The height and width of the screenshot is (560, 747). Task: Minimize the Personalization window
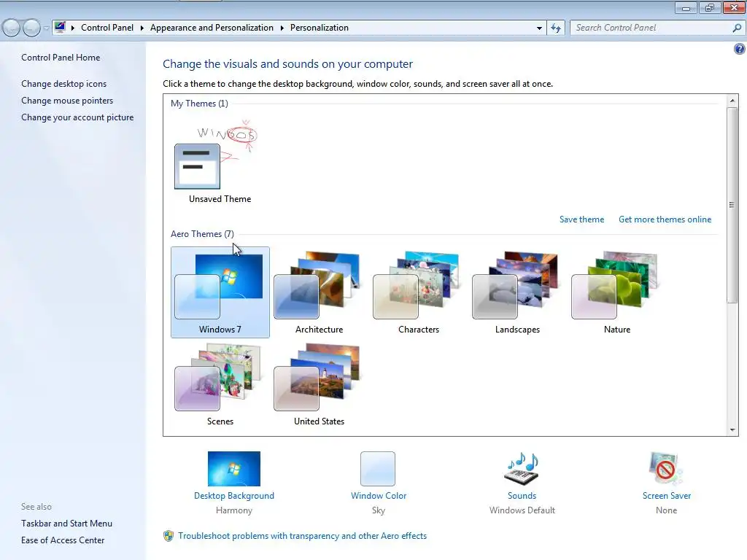coord(686,7)
